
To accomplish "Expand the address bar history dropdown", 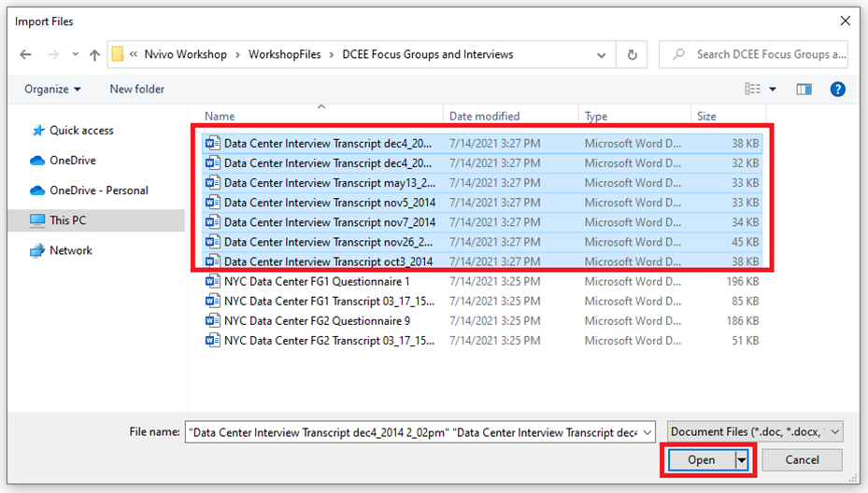I will click(x=601, y=55).
